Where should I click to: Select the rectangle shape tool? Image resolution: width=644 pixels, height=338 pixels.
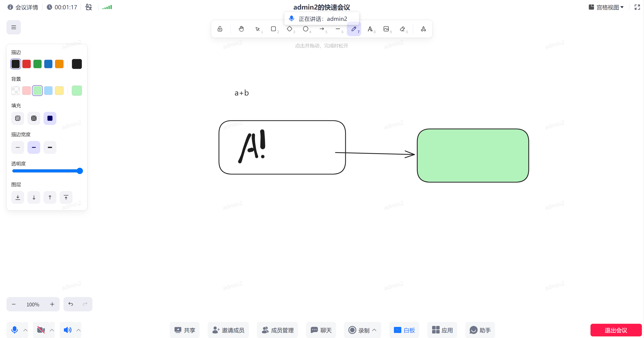273,29
